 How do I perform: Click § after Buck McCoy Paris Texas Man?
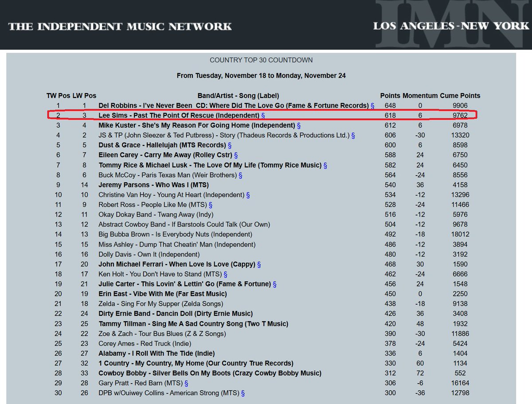tap(240, 175)
